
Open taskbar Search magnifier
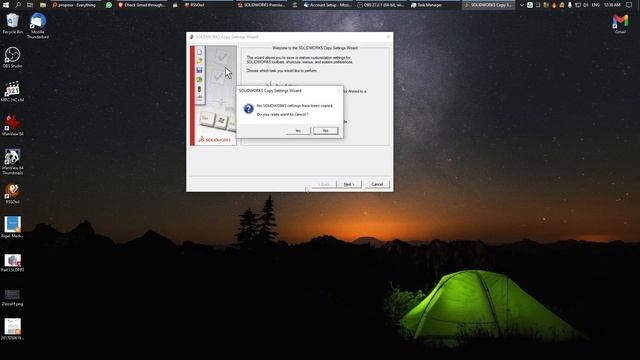pyautogui.click(x=18, y=5)
